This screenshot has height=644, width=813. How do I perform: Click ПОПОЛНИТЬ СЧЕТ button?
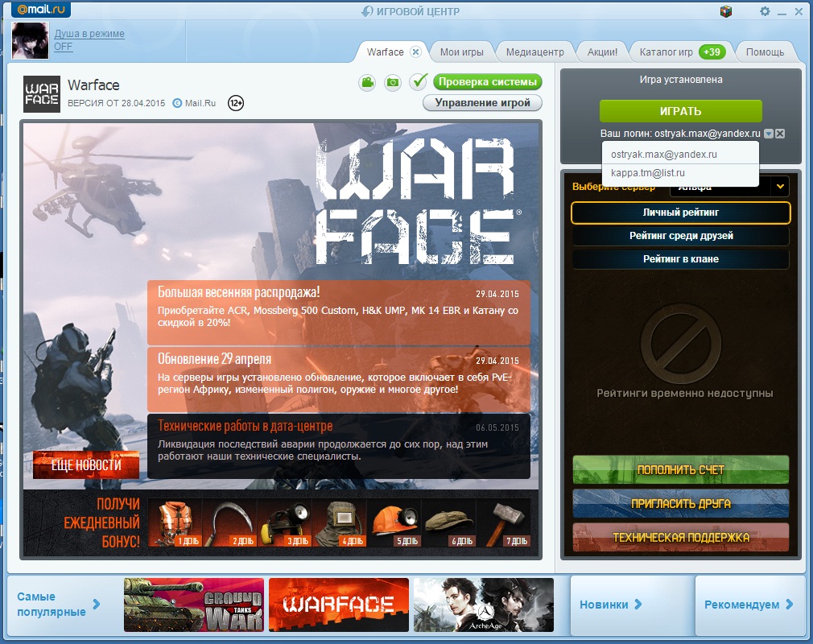point(680,470)
